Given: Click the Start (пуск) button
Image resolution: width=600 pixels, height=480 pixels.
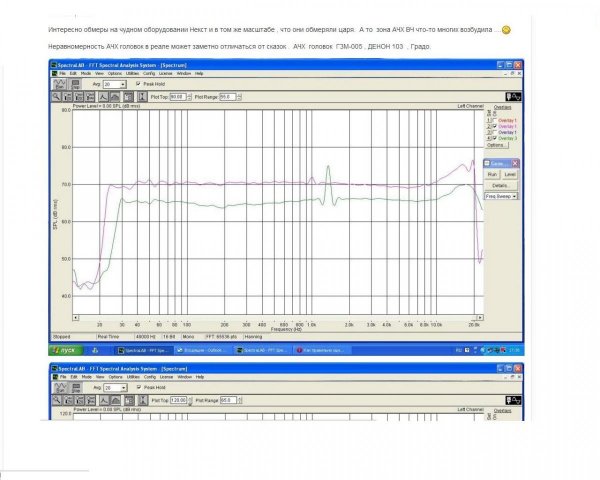Looking at the screenshot, I should 67,350.
